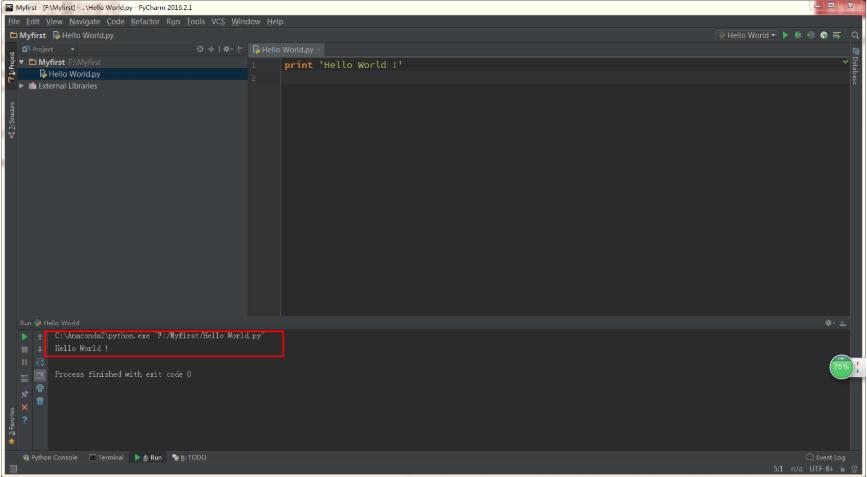Toggle scroll to end in Run console
The height and width of the screenshot is (477, 867).
tap(40, 375)
